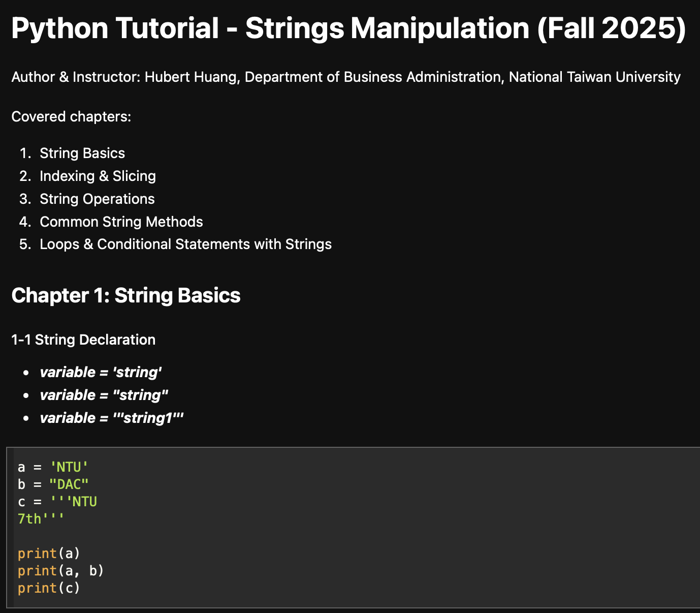Select the line b = "DAC"

53,484
